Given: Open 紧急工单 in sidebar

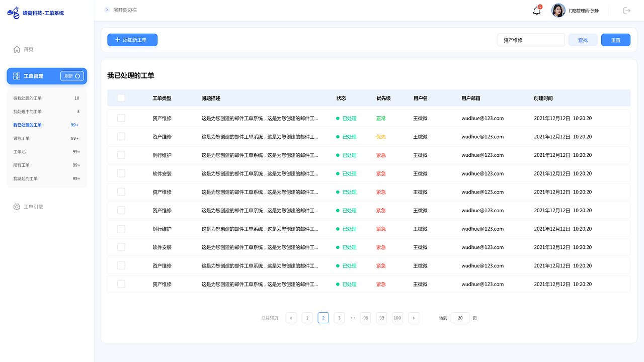Looking at the screenshot, I should point(47,138).
